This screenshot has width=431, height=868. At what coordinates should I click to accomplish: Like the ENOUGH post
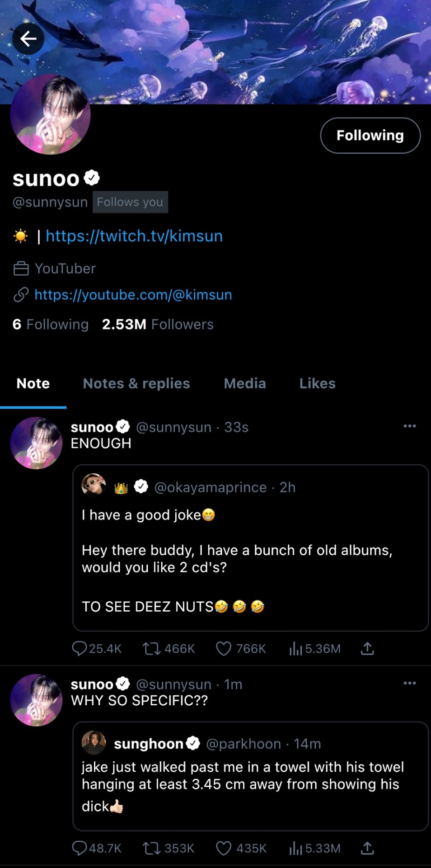click(x=224, y=649)
